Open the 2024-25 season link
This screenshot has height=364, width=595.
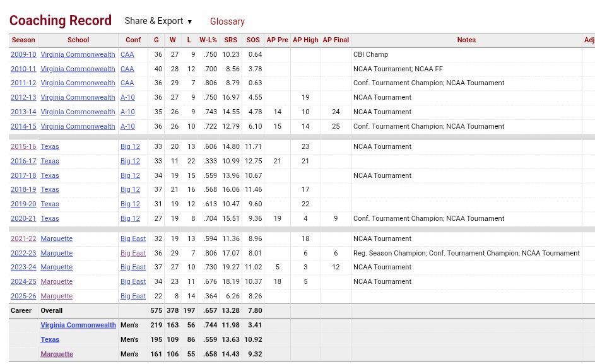pos(23,281)
